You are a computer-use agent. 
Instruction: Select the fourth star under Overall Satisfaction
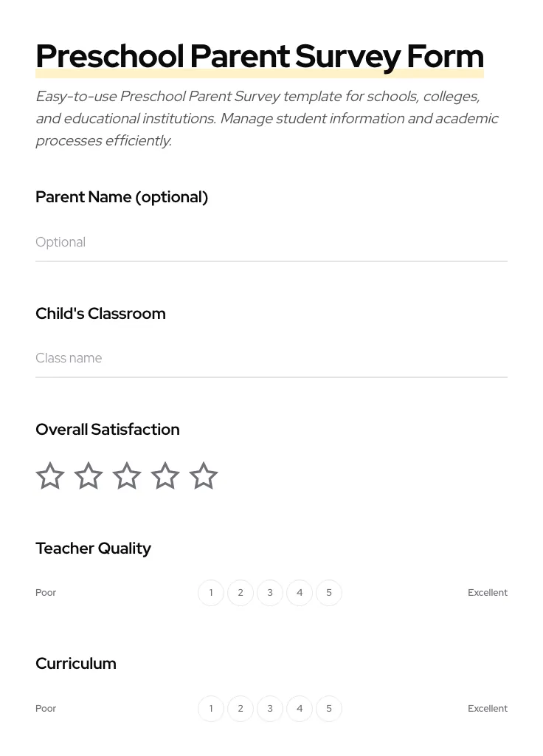[x=165, y=475]
